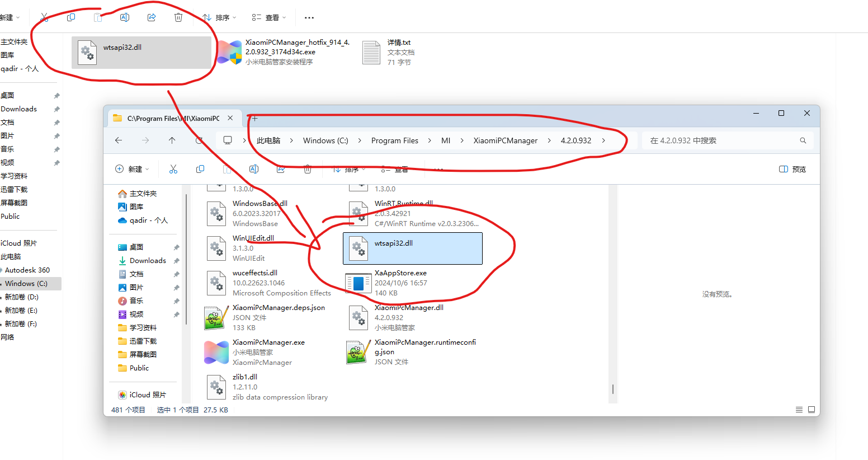Screen dimensions: 868x460
Task: Jump to Program Files in the address bar breadcrumb
Action: pos(395,140)
